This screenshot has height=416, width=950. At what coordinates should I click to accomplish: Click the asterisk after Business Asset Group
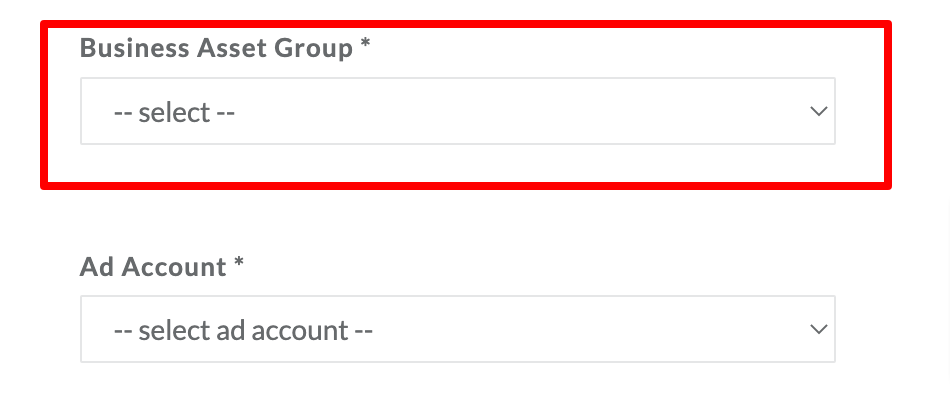point(365,45)
